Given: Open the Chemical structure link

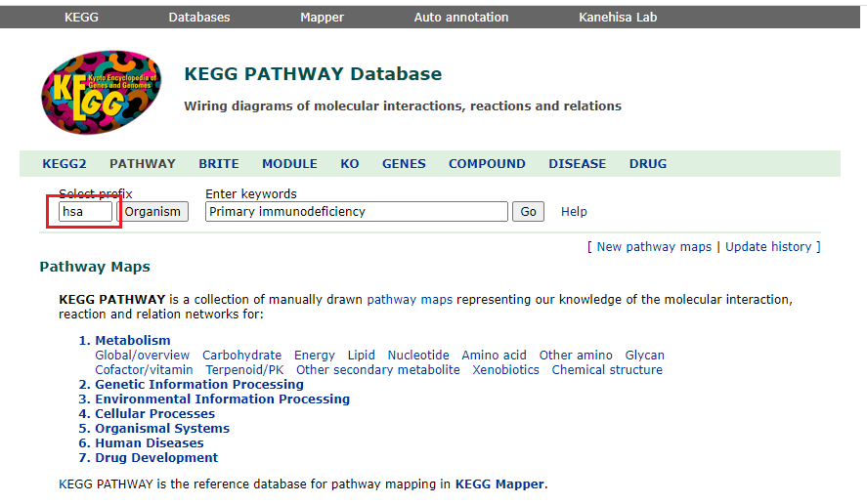Looking at the screenshot, I should click(x=607, y=370).
